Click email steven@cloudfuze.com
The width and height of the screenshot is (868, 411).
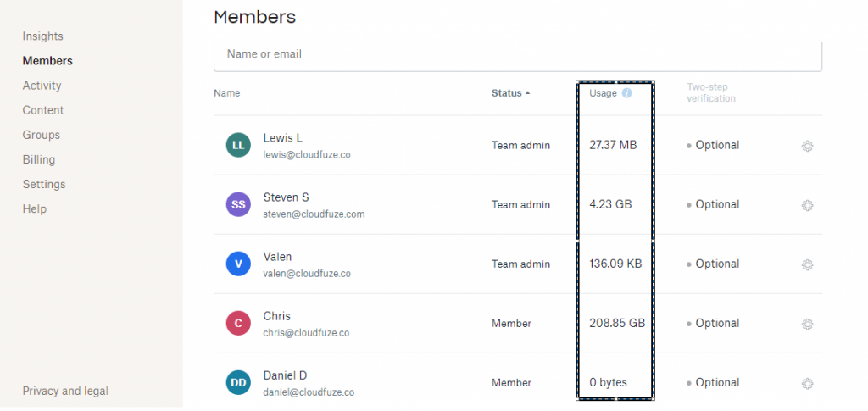(314, 214)
